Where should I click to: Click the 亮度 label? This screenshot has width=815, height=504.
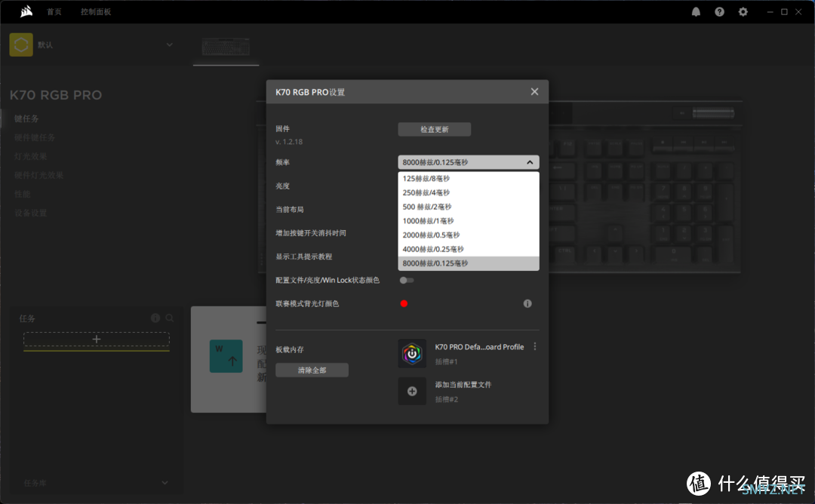click(x=282, y=186)
